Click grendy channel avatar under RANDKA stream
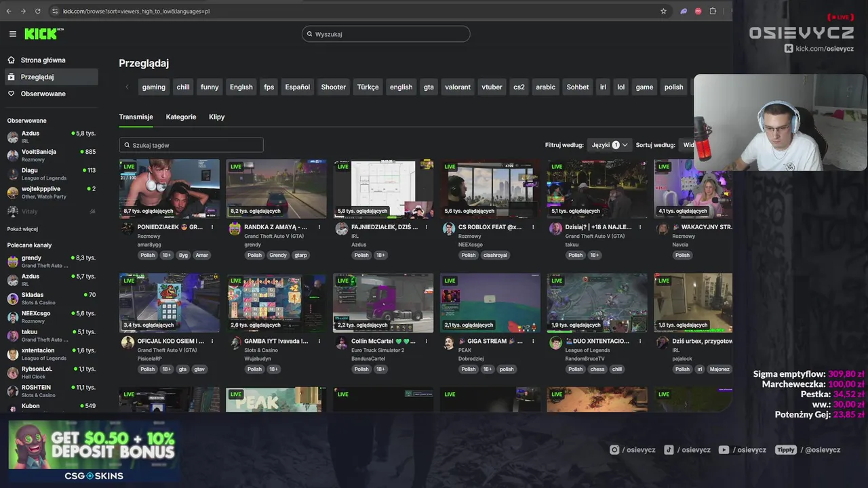868x488 pixels. pyautogui.click(x=235, y=229)
